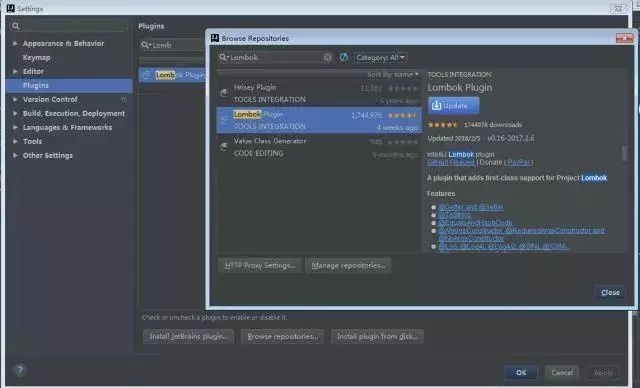The image size is (640, 388).
Task: Select the Hrisey Plugin list entry
Action: click(x=319, y=93)
